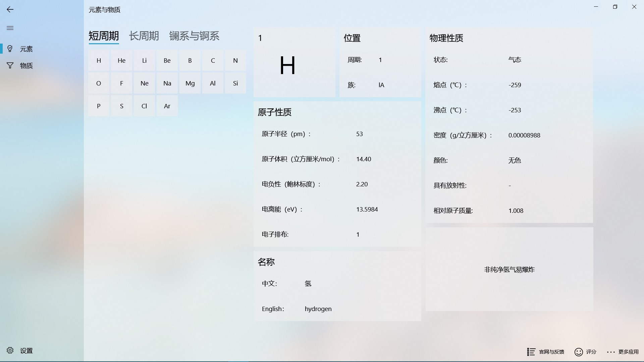
Task: Switch to the 长周期 tab
Action: coord(144,36)
